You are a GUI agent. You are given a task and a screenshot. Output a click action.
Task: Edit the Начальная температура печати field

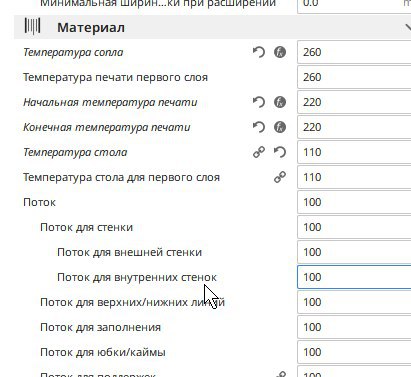pyautogui.click(x=354, y=102)
